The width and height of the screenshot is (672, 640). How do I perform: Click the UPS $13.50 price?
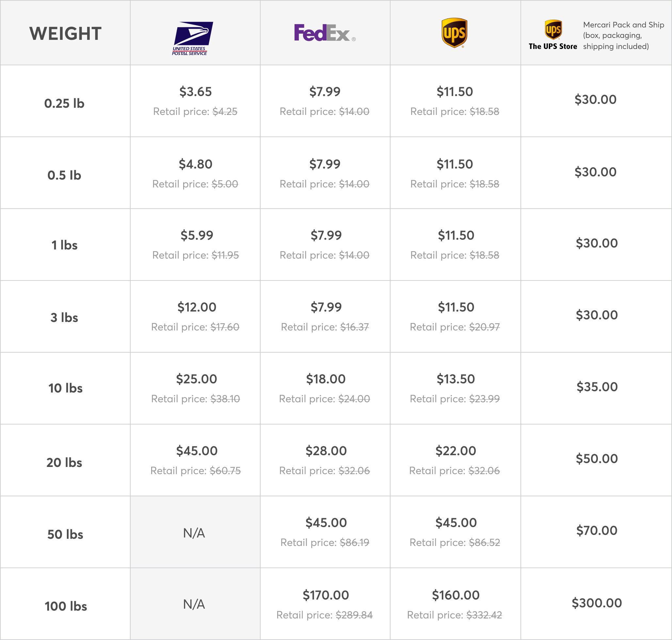456,379
